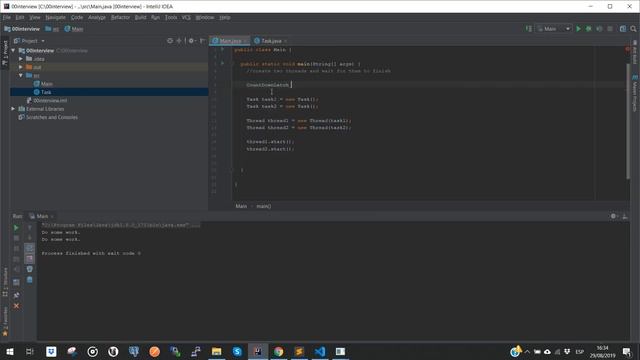Toggle soft-wrap in Run console

tap(29, 248)
